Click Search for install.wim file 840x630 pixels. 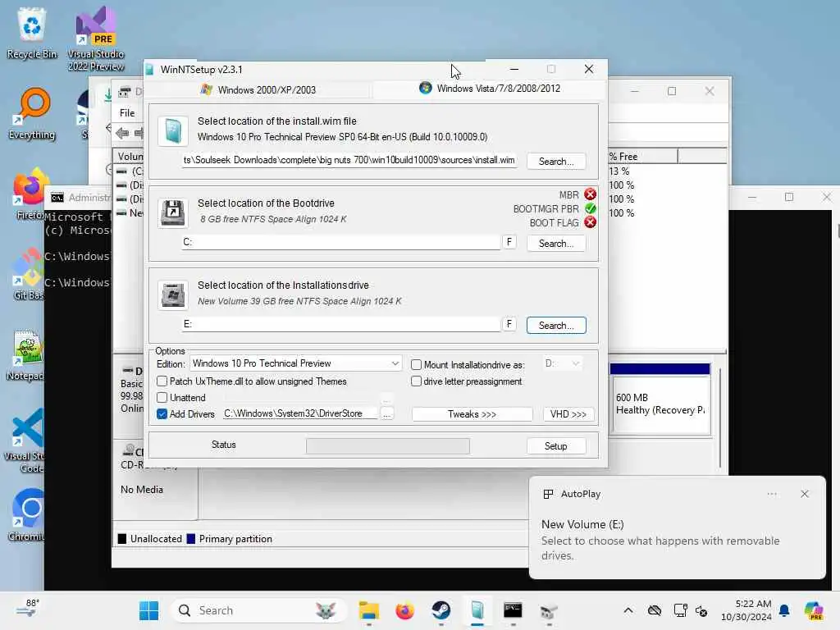click(556, 162)
